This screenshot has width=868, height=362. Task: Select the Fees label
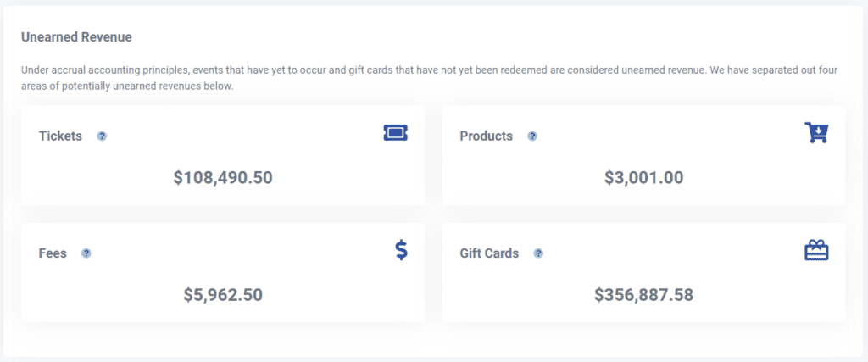point(53,253)
